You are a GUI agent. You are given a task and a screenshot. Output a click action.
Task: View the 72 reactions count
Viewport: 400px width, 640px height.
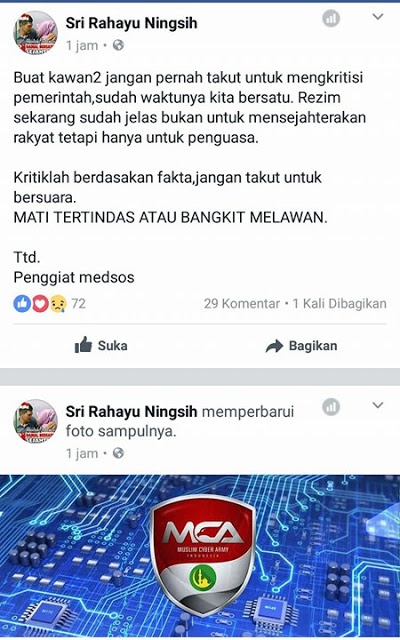[x=78, y=304]
